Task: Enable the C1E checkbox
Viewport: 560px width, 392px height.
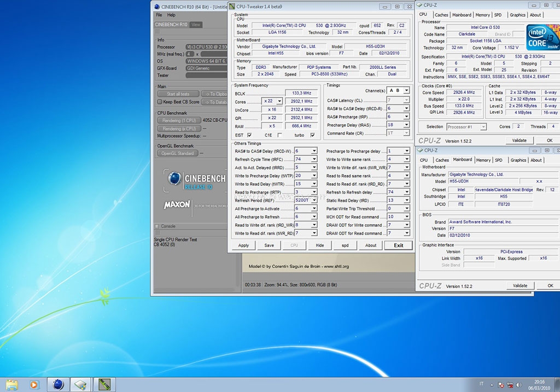Action: pos(279,135)
